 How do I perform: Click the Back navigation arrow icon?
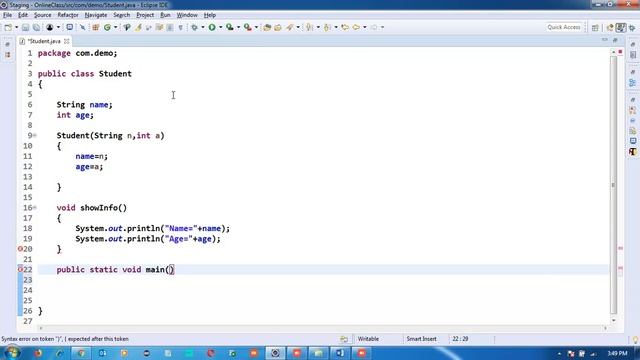356,27
